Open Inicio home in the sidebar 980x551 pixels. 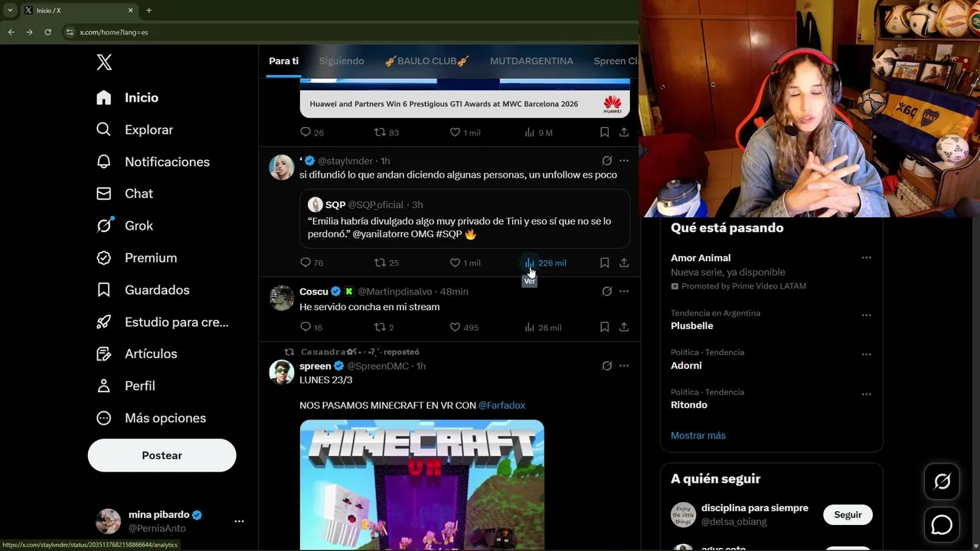click(127, 98)
